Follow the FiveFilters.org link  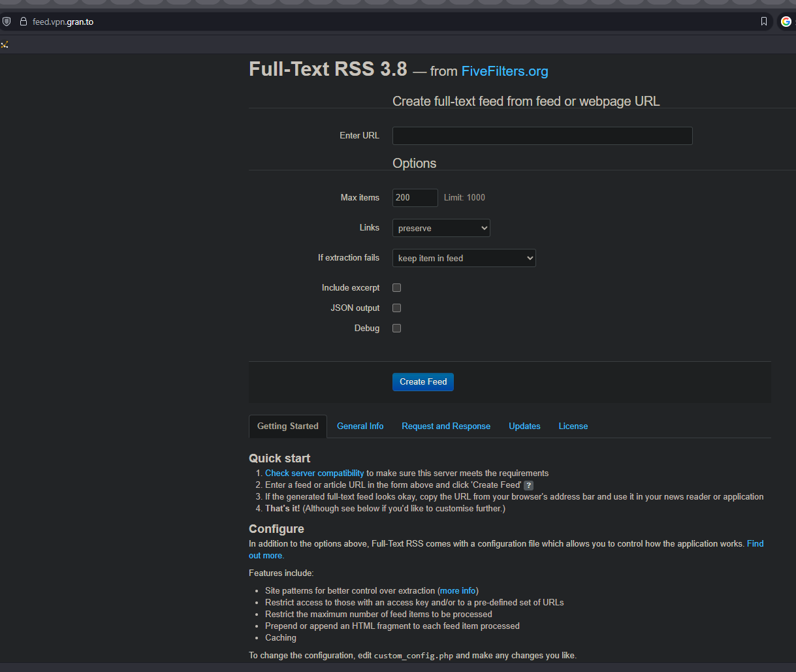click(505, 71)
